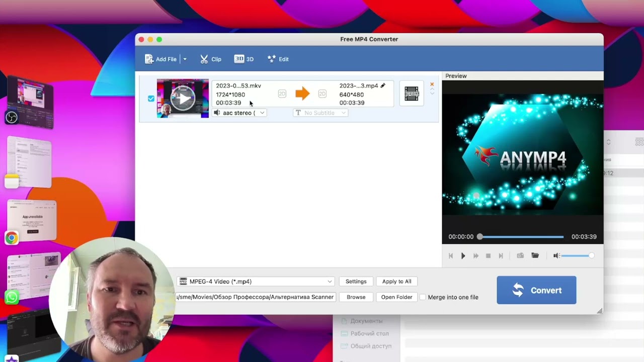Open the Clip scissors tool
Viewport: 644px width, 362px height.
pyautogui.click(x=210, y=59)
